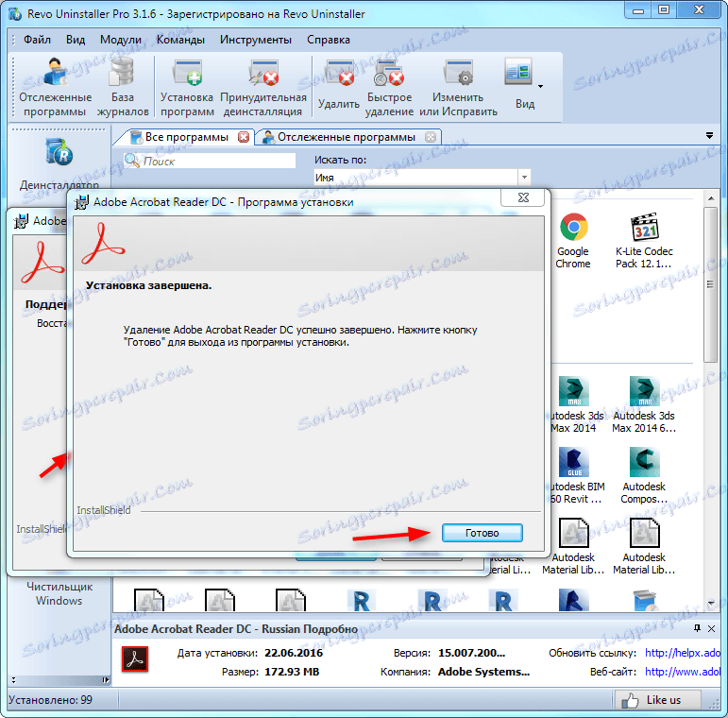This screenshot has width=728, height=718.
Task: Open the www.adobe website link
Action: (683, 672)
